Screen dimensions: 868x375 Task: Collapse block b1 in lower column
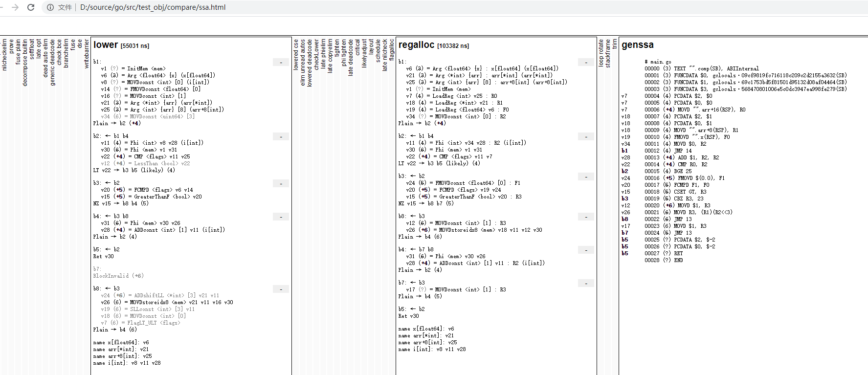pyautogui.click(x=281, y=62)
